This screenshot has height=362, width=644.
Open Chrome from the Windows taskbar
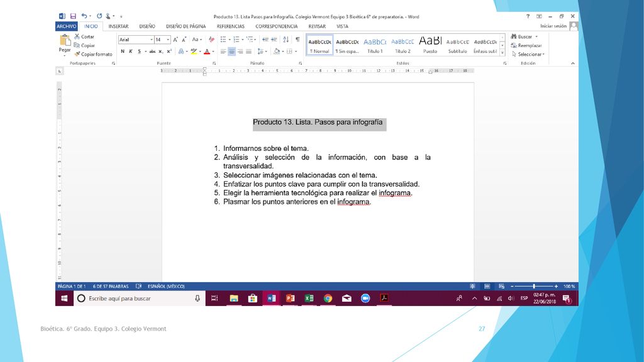pos(328,299)
